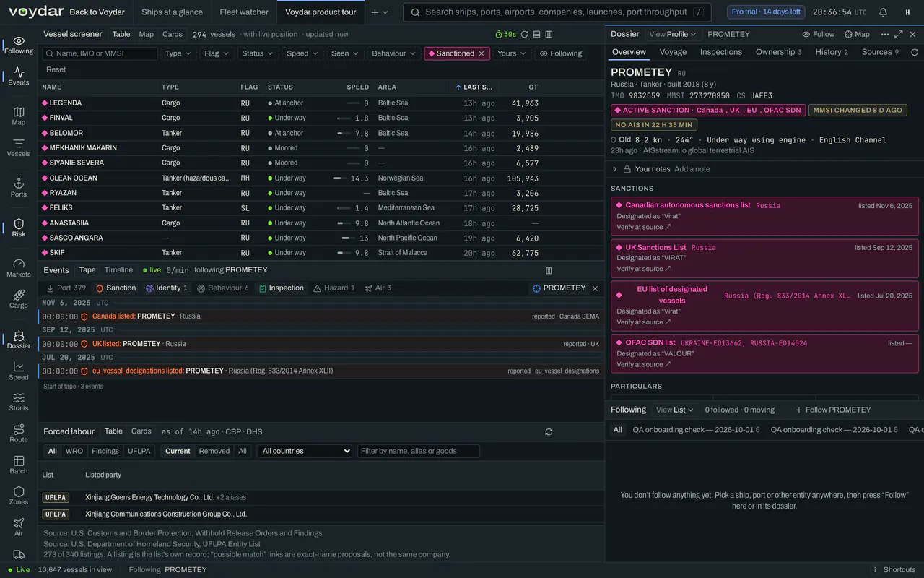Toggle the Identity event filter
This screenshot has width=924, height=578.
pos(167,288)
